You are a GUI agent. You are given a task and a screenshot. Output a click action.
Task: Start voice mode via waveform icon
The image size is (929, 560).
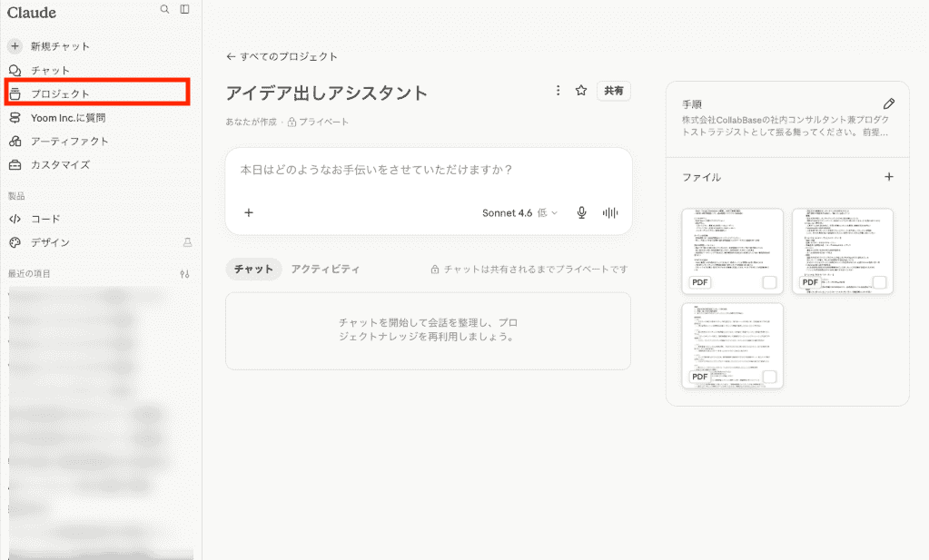(x=609, y=213)
